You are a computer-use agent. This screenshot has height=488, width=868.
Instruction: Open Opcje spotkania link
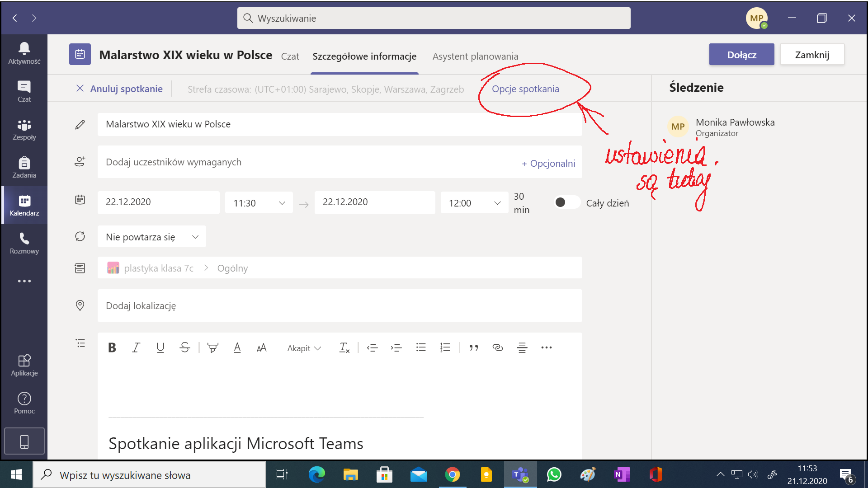point(527,89)
